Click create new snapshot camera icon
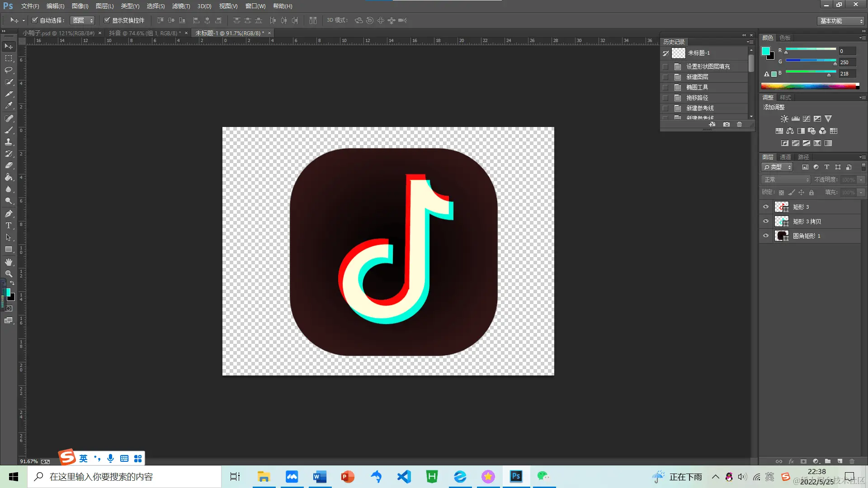Viewport: 868px width, 488px height. [726, 124]
